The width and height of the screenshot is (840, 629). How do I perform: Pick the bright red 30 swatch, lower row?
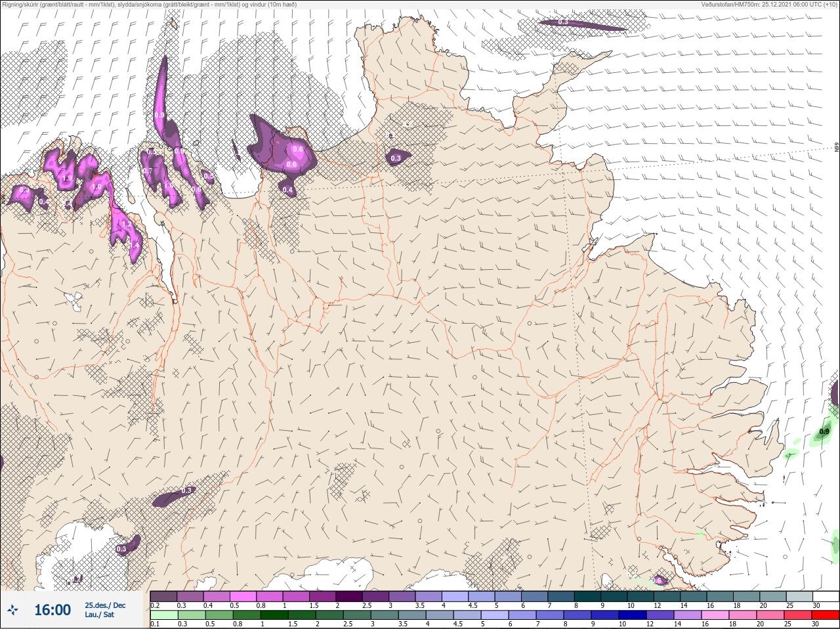[x=826, y=615]
